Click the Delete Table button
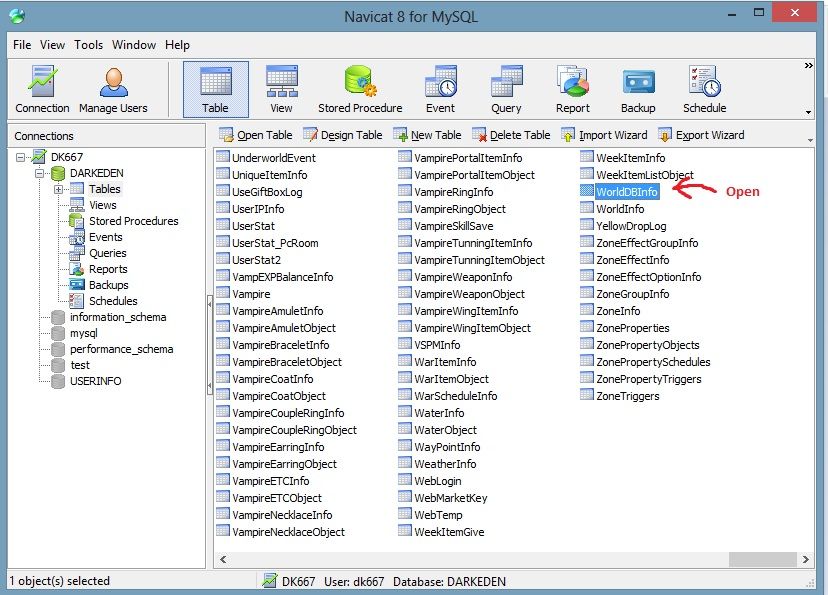 pos(511,135)
